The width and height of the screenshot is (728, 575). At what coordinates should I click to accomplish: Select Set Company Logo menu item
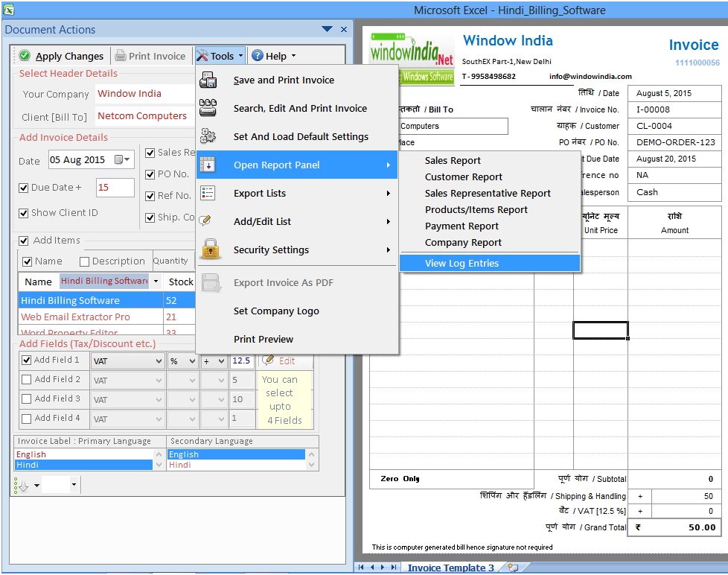point(297,311)
